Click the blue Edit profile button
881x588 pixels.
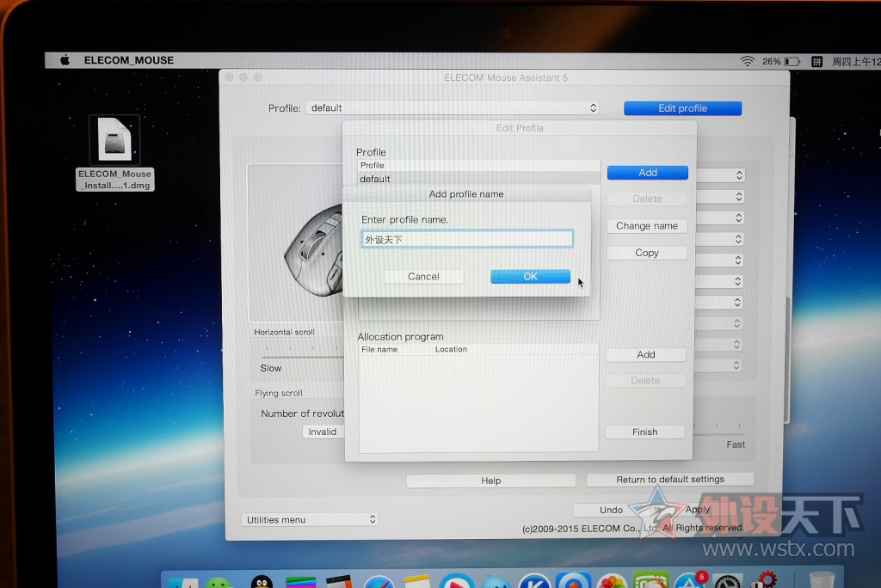pos(682,108)
